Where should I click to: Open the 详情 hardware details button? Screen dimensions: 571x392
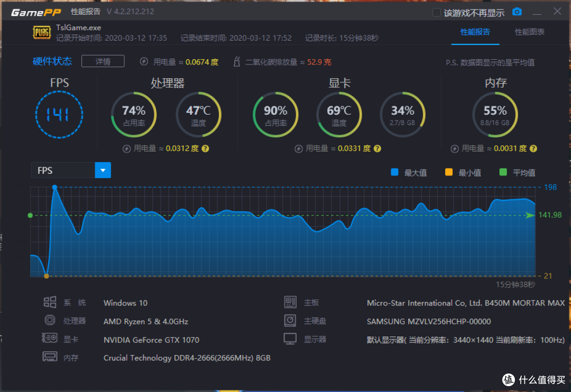103,61
